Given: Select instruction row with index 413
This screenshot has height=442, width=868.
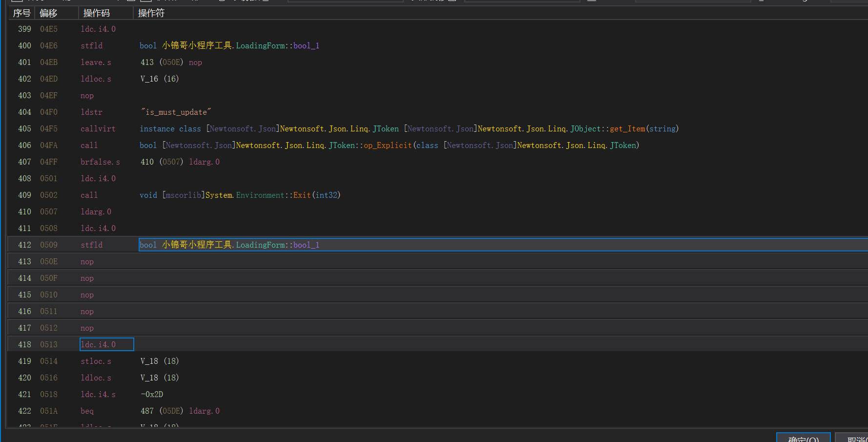Looking at the screenshot, I should pos(24,261).
